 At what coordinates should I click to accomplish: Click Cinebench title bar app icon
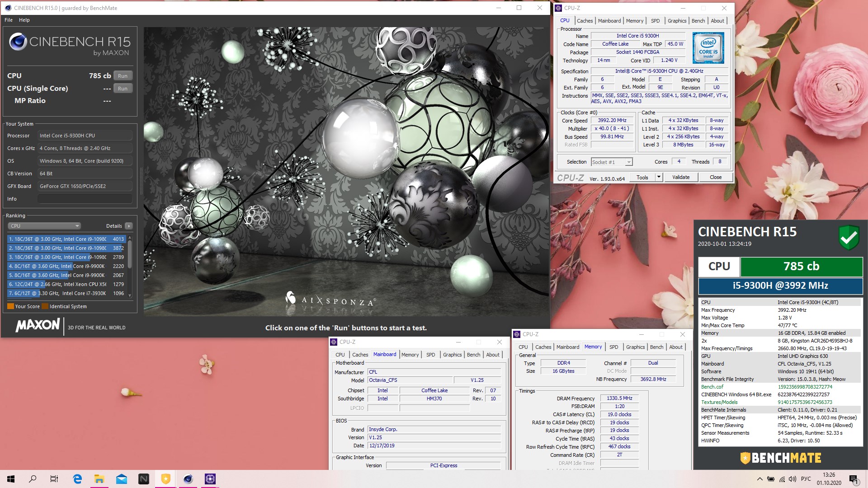pos(8,8)
